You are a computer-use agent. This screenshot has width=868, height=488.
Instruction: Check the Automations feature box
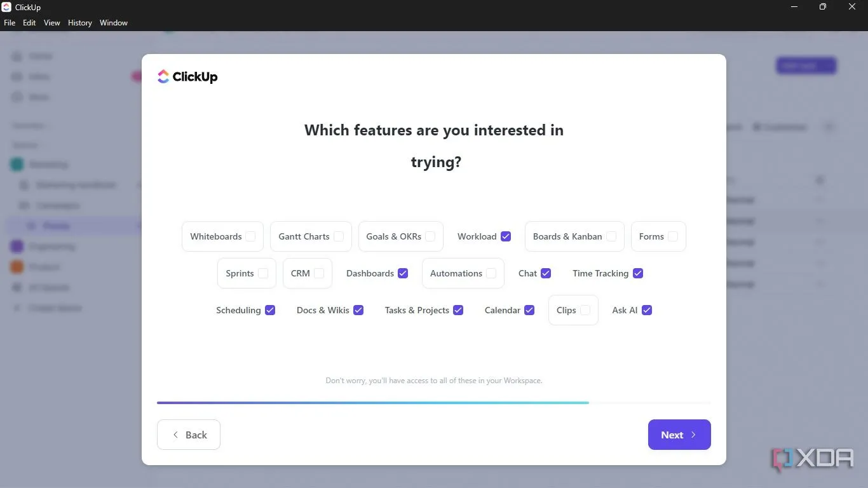pos(491,273)
